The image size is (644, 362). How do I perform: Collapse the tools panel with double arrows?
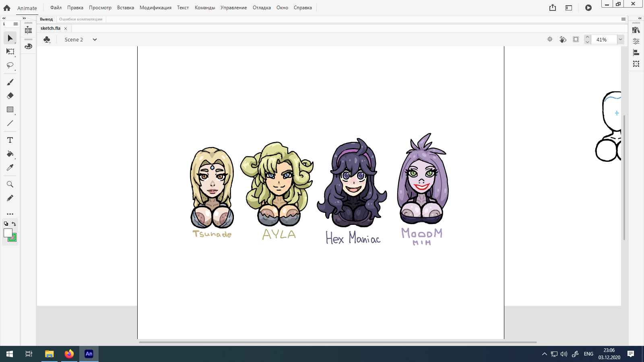tap(4, 18)
